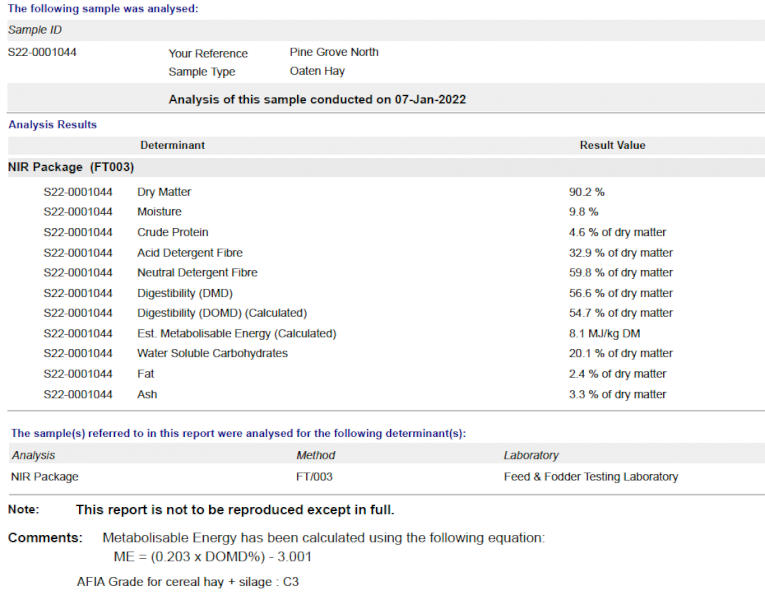Click the 'Pine Grove North' reference text
The image size is (765, 600).
pos(334,52)
